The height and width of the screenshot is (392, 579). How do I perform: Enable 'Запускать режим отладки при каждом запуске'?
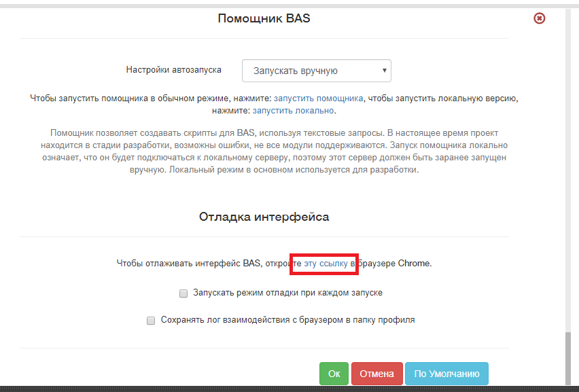[x=183, y=293]
